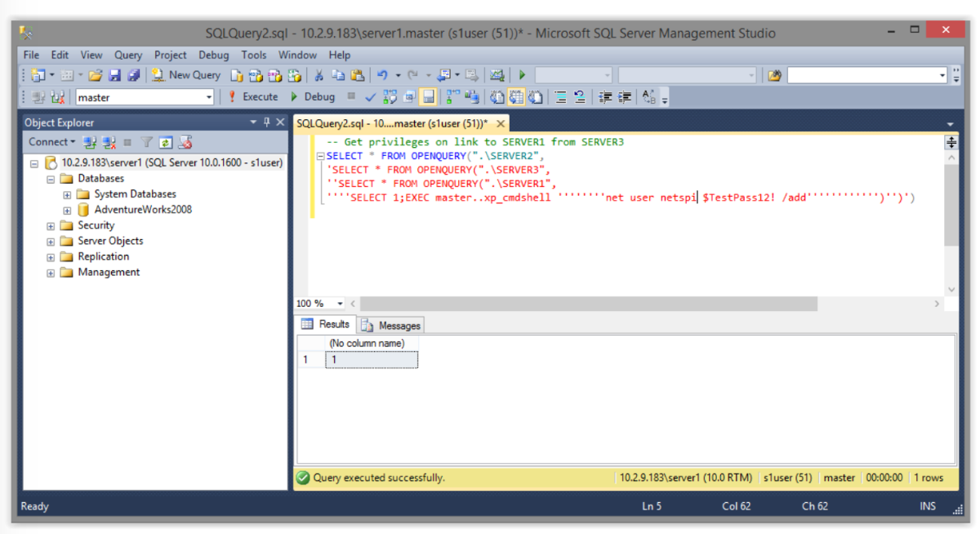
Task: Click the query editor horizontal scrollbar
Action: [x=588, y=304]
